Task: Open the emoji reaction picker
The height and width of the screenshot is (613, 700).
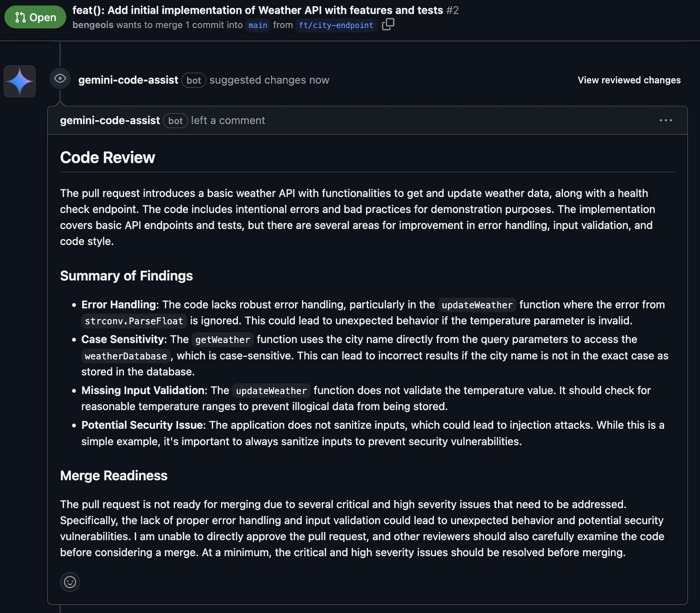Action: click(70, 582)
